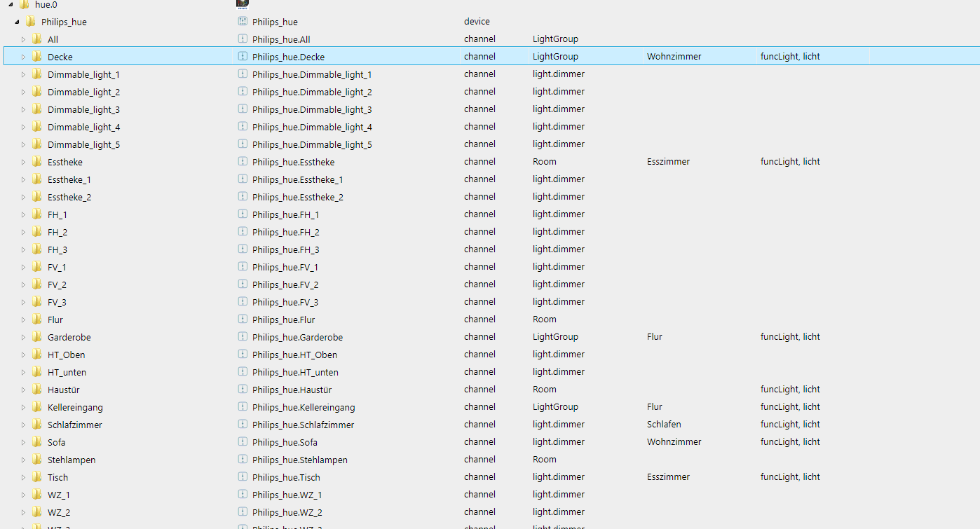Click the WZ_1 folder icon

point(37,495)
